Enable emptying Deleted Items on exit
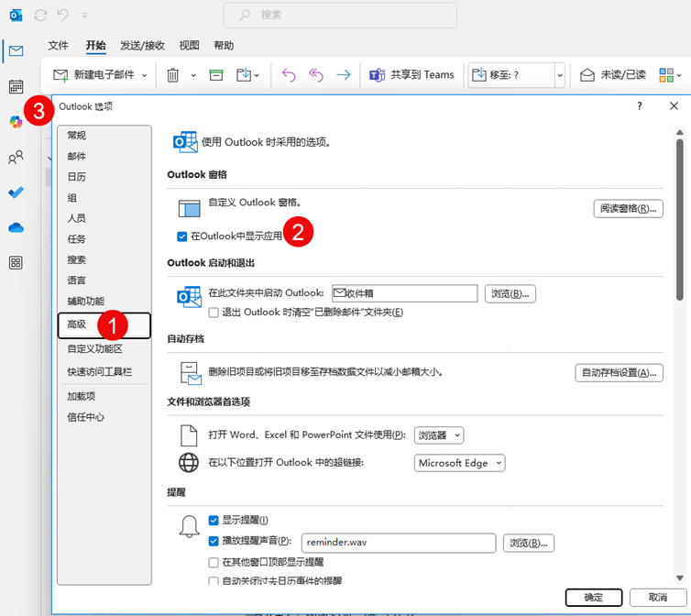This screenshot has width=691, height=616. (x=214, y=313)
